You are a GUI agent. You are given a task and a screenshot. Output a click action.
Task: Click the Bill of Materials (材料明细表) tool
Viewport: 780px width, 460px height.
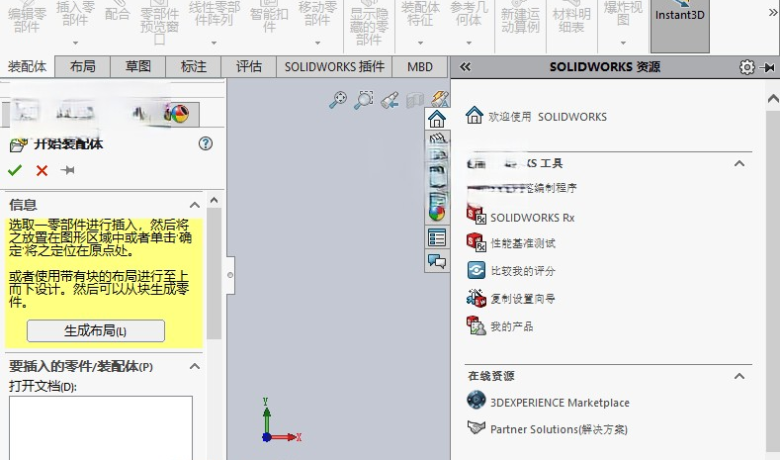coord(571,19)
